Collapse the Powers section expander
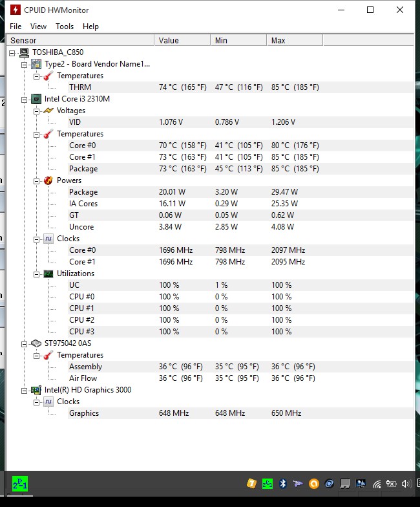This screenshot has height=507, width=420. [x=37, y=180]
